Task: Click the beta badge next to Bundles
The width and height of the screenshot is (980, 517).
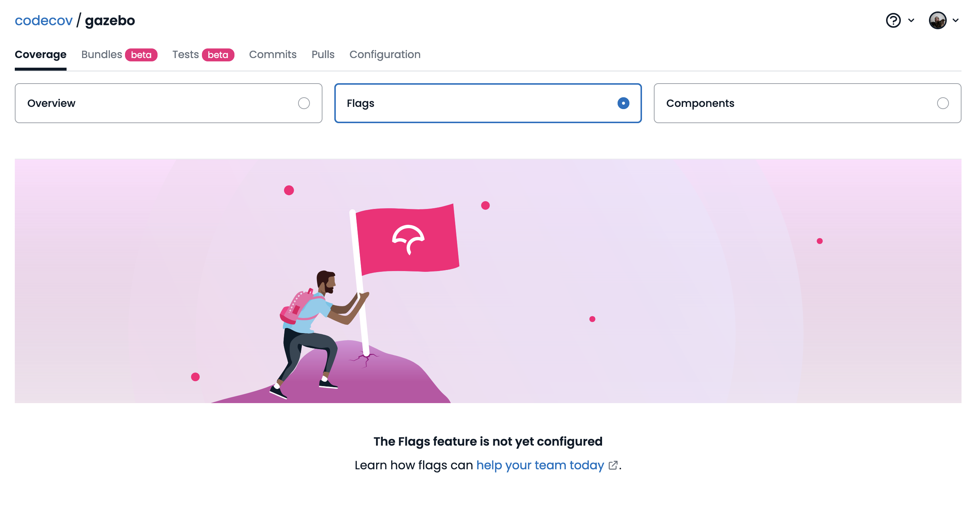Action: coord(141,55)
